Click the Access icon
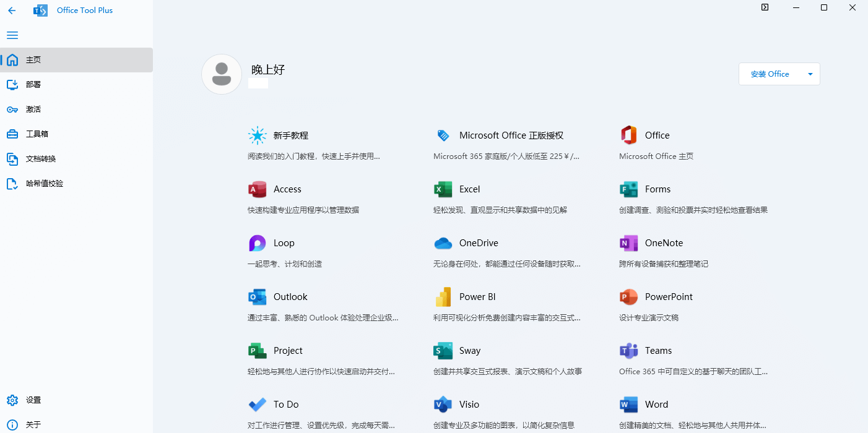Image resolution: width=868 pixels, height=433 pixels. click(257, 189)
